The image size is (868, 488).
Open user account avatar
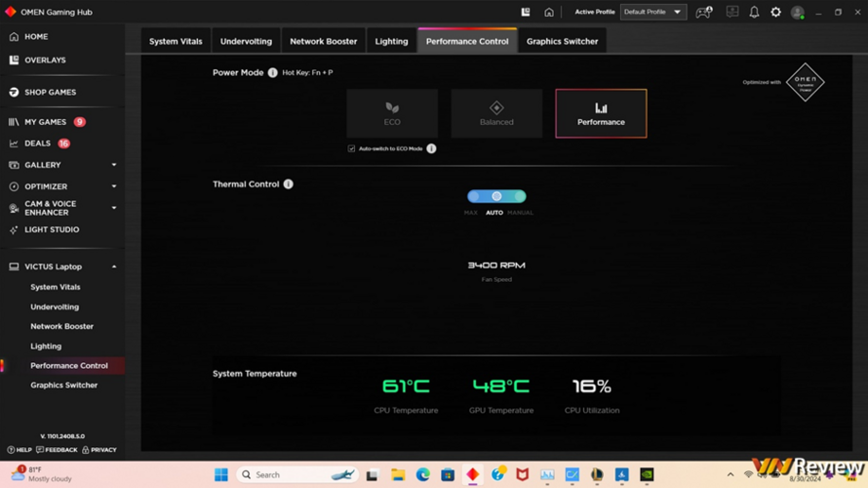coord(797,12)
